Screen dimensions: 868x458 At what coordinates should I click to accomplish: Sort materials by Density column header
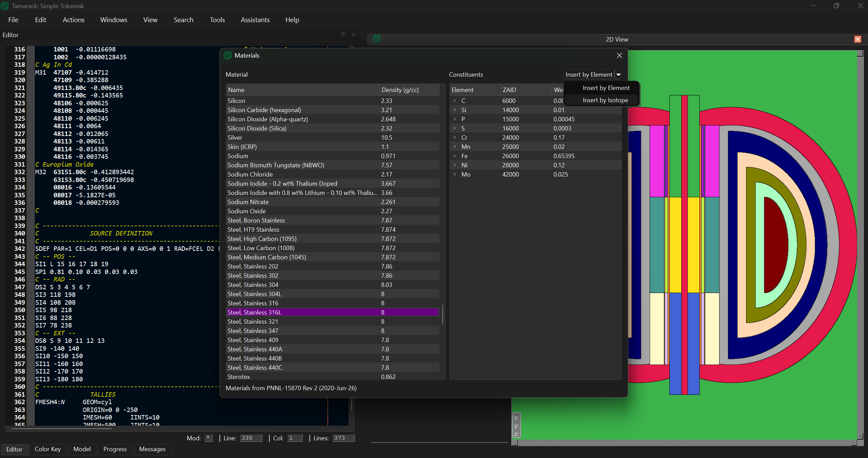click(409, 90)
